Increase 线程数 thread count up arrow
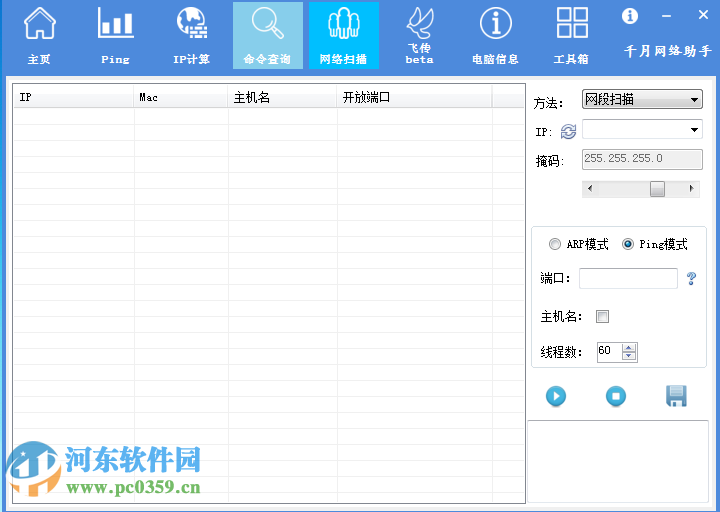 pos(629,348)
